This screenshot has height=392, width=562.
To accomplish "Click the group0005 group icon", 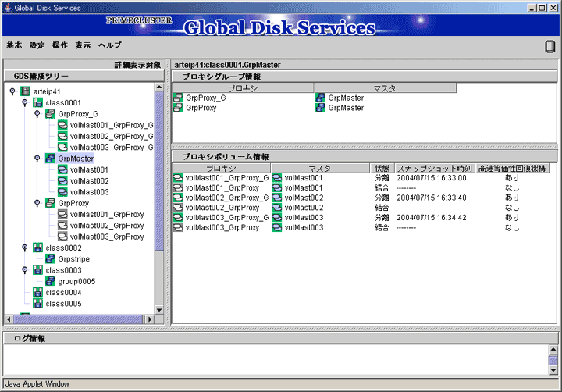I will coord(50,281).
